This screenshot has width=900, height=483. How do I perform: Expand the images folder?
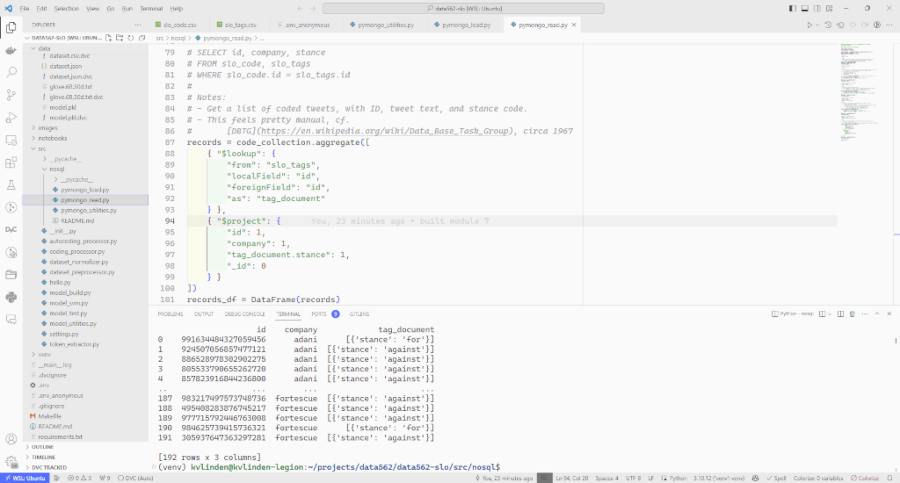[x=46, y=127]
